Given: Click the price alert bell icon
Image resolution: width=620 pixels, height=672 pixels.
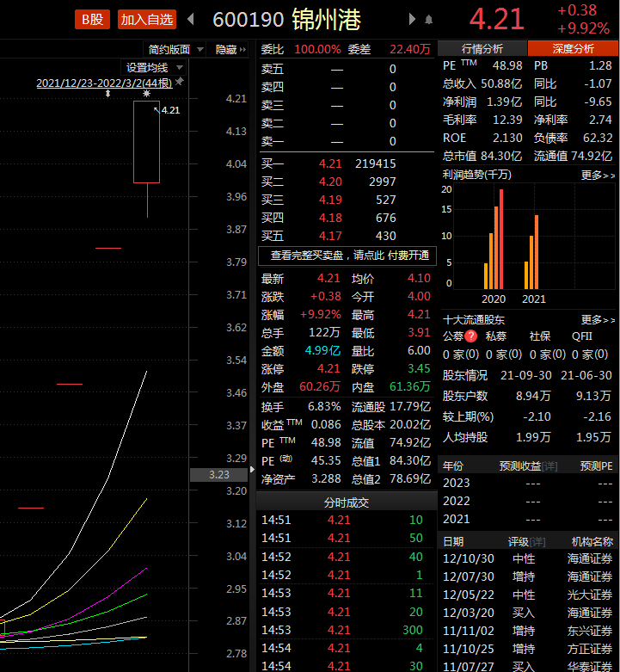Looking at the screenshot, I should point(429,19).
